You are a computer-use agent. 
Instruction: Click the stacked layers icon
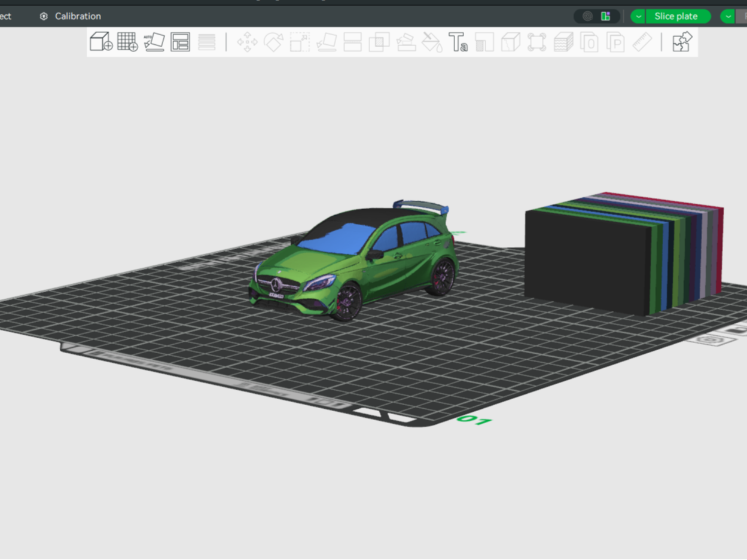[x=563, y=42]
